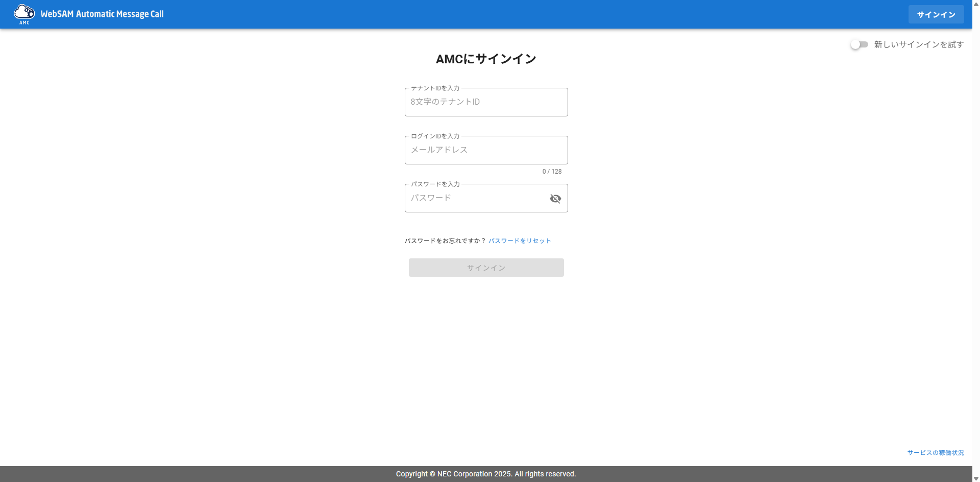Viewport: 980px width, 482px height.
Task: Open the パスワードをリセット link
Action: click(x=520, y=241)
